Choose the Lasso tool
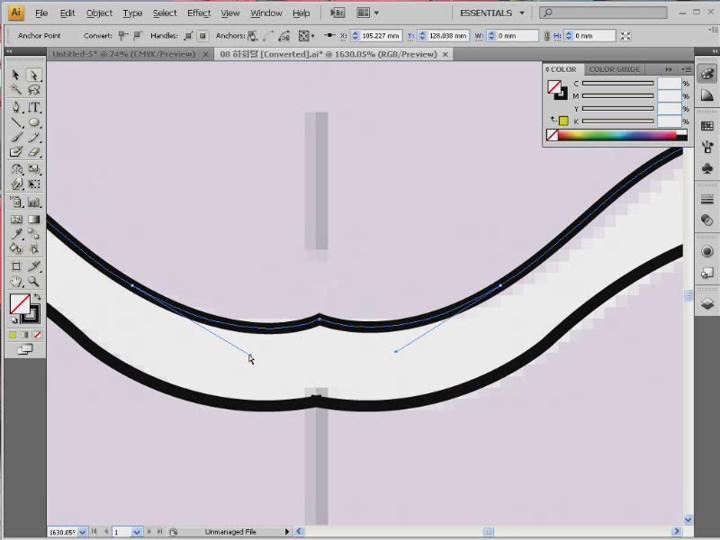The height and width of the screenshot is (540, 720). click(33, 90)
